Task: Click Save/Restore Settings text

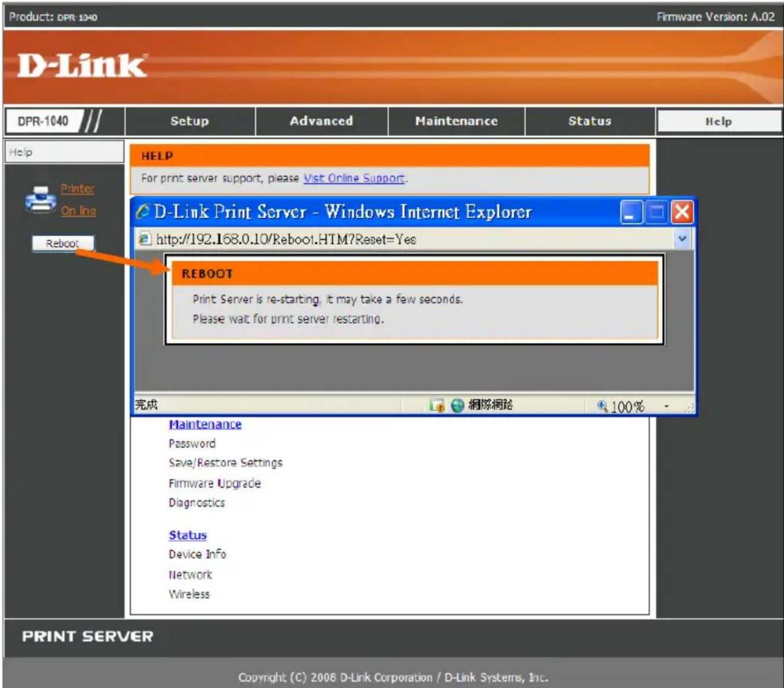Action: (x=225, y=463)
